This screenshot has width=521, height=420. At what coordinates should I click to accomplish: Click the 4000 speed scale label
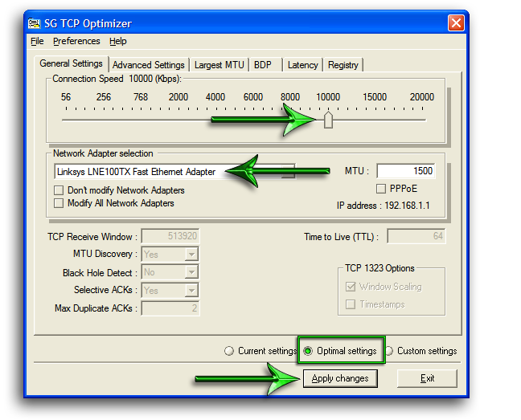pyautogui.click(x=215, y=97)
